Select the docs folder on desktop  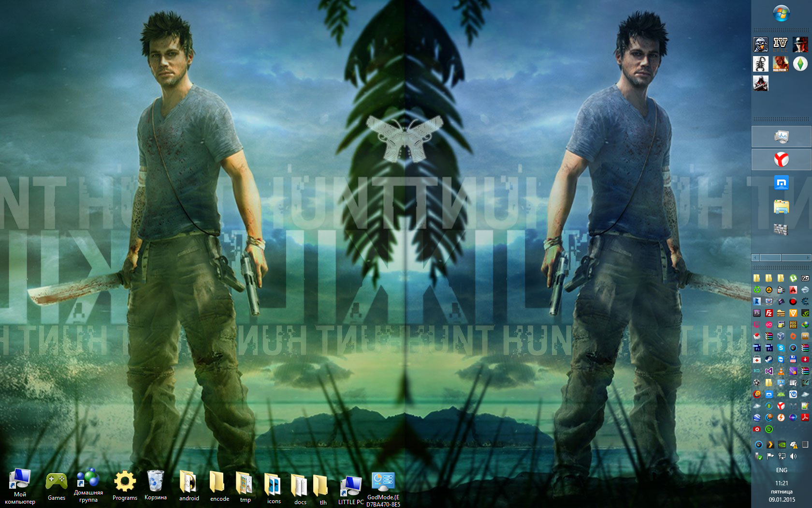tap(300, 490)
